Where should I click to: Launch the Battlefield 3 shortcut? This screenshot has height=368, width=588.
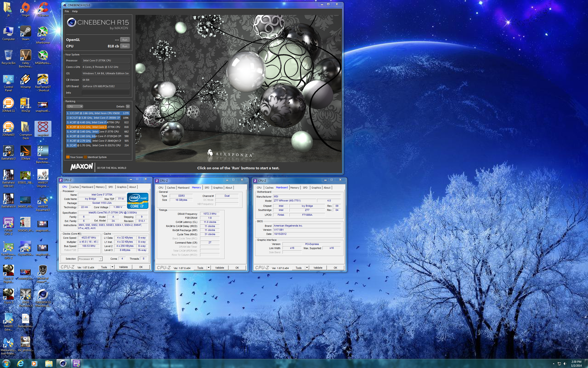click(8, 152)
